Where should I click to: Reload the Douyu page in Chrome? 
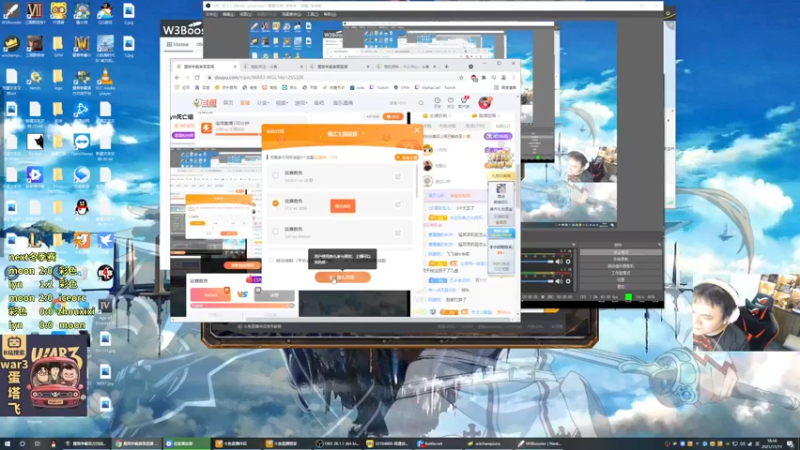click(x=197, y=78)
